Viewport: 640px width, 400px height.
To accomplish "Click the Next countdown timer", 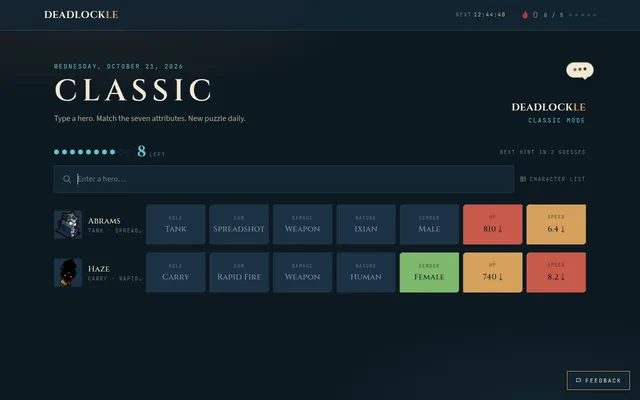I will [480, 15].
